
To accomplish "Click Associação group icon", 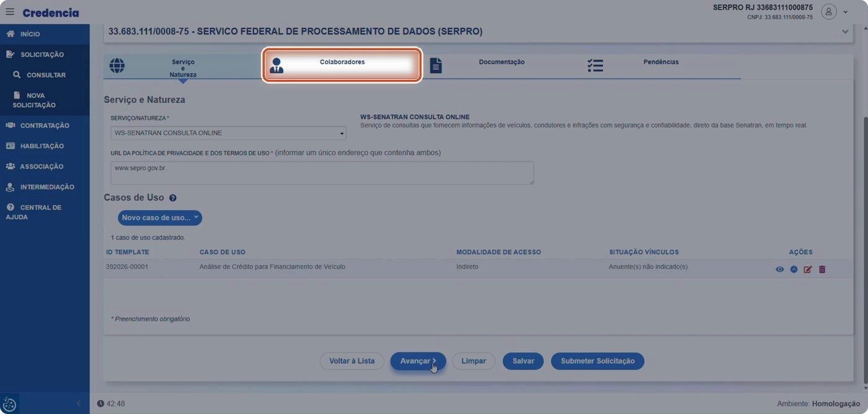I will tap(11, 166).
